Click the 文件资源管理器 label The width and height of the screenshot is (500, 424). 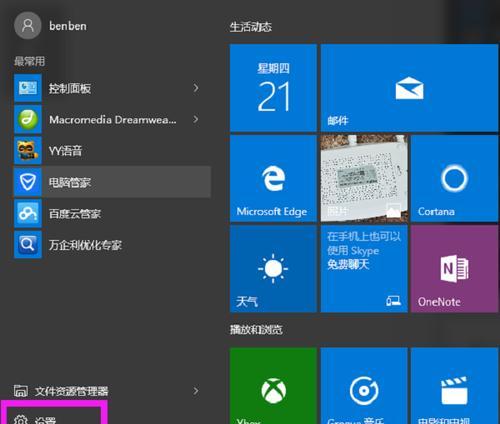72,391
